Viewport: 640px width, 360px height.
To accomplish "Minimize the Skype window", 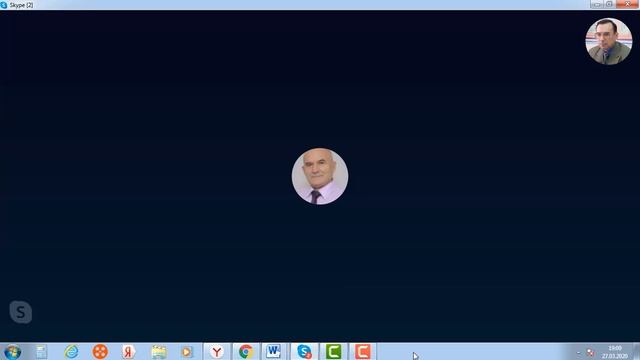I will pyautogui.click(x=597, y=4).
